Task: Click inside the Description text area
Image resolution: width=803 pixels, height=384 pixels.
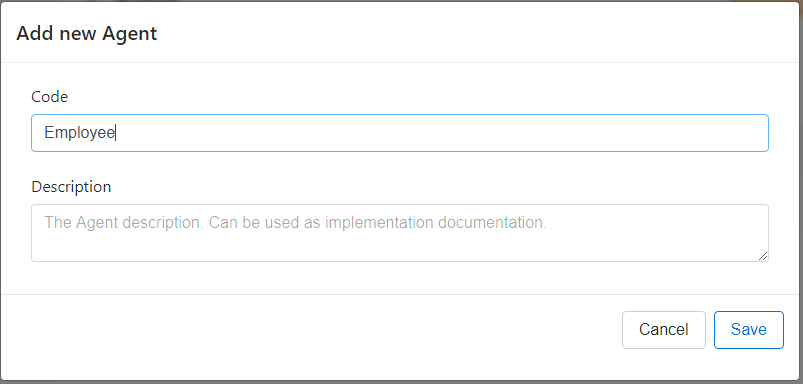Action: [x=399, y=233]
